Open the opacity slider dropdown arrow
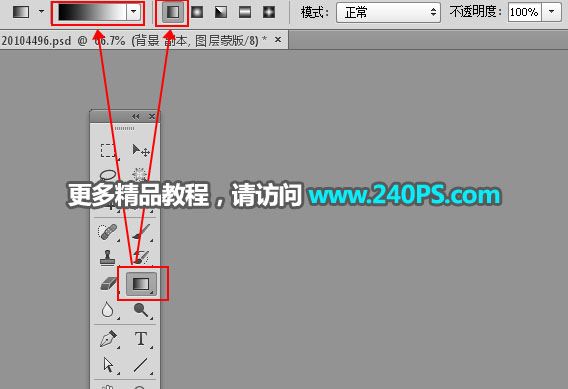Screen dimensions: 568x389 552,12
